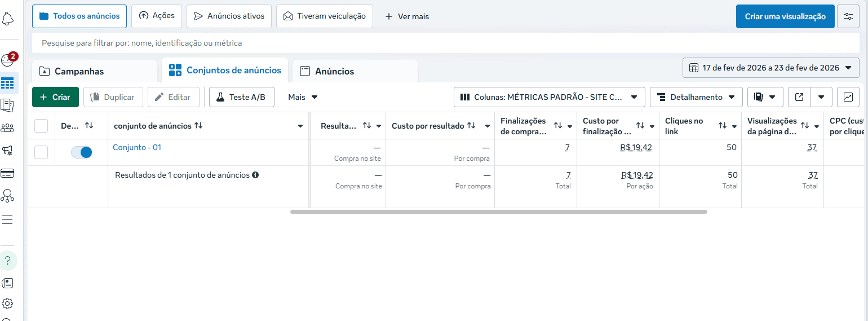
Task: Switch to the Anúncios tab
Action: [355, 71]
